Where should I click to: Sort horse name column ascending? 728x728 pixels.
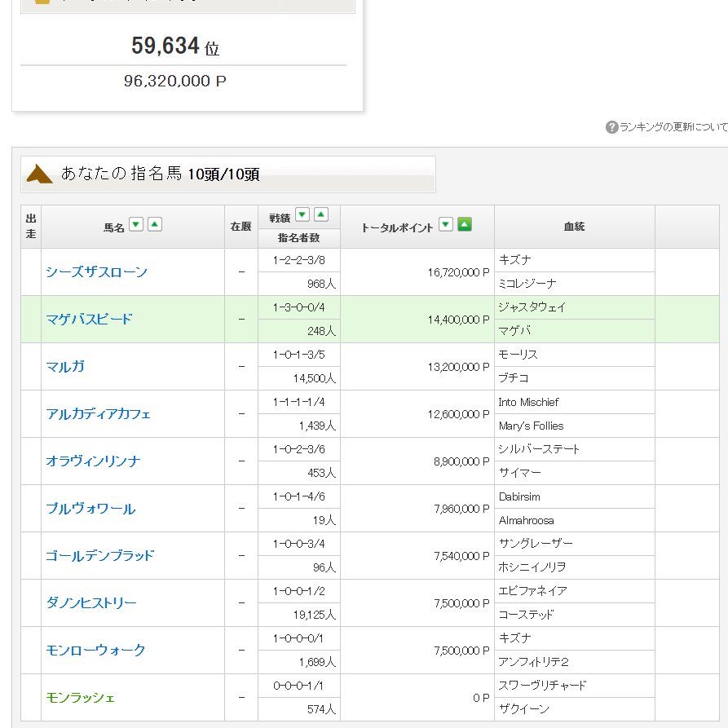tap(155, 225)
